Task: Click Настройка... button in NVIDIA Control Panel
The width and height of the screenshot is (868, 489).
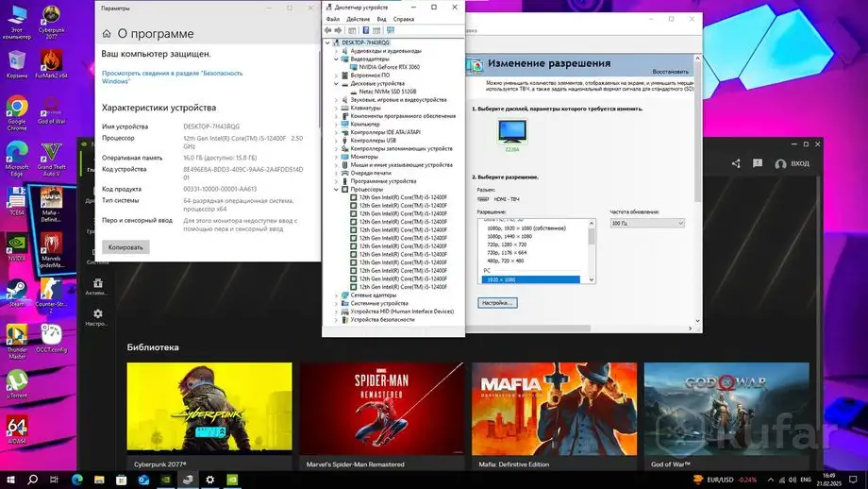Action: [x=497, y=303]
